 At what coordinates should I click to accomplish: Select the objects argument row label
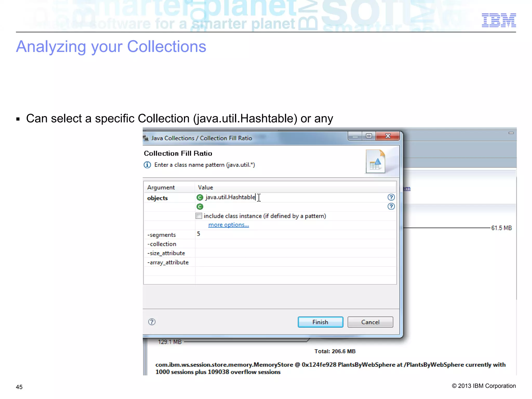(x=157, y=198)
